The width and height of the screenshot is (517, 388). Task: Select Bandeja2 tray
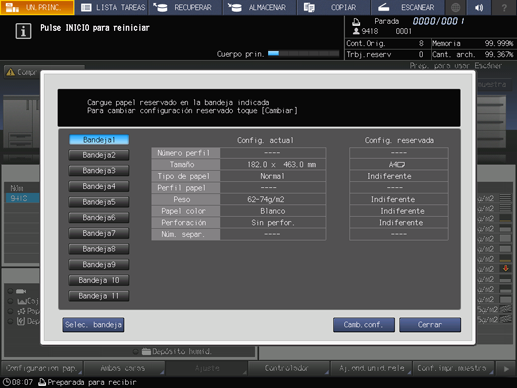99,155
